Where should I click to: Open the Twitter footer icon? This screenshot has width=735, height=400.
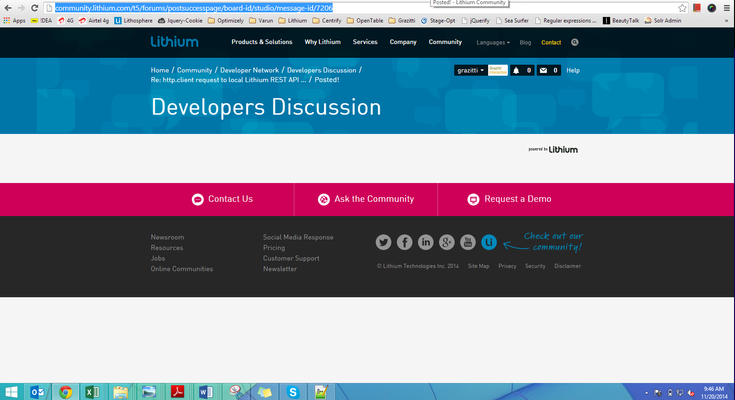(383, 242)
